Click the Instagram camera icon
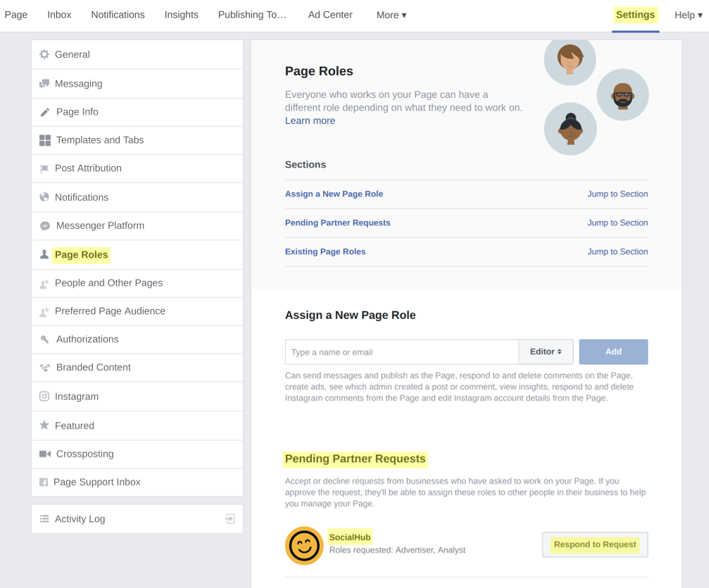The width and height of the screenshot is (709, 588). click(44, 396)
